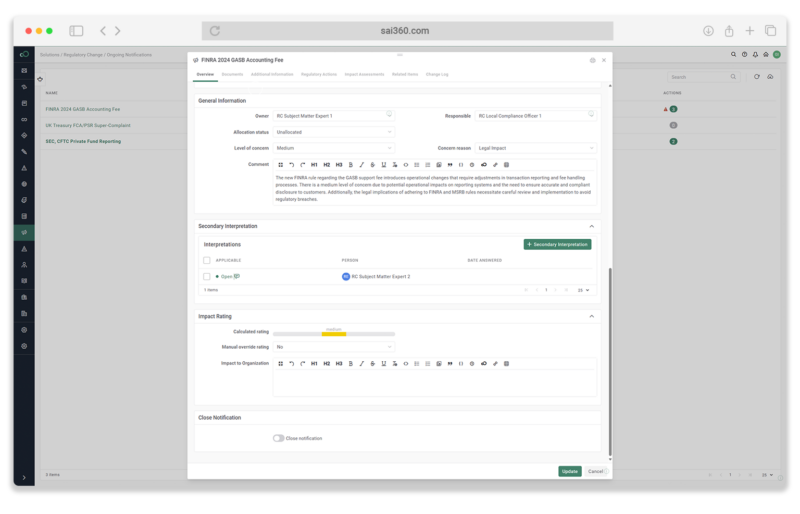Toggle the Close notification switch
Image resolution: width=800 pixels, height=514 pixels.
(x=278, y=438)
